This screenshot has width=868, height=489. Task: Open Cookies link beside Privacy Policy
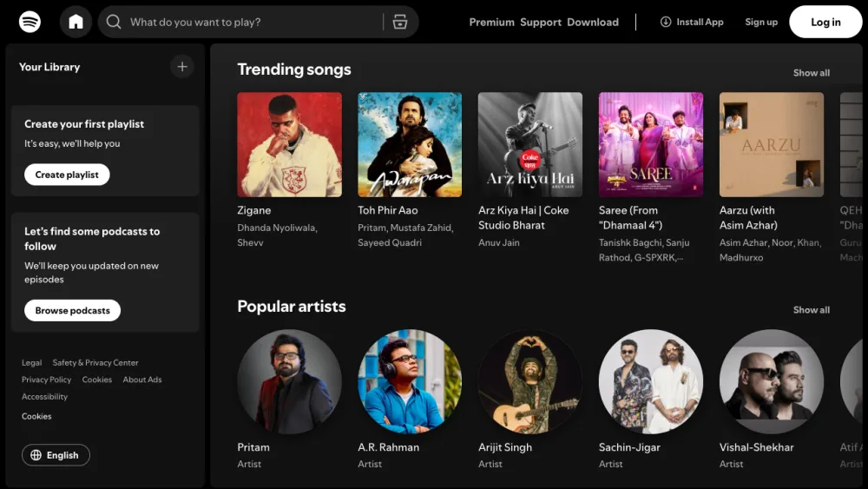coord(97,380)
